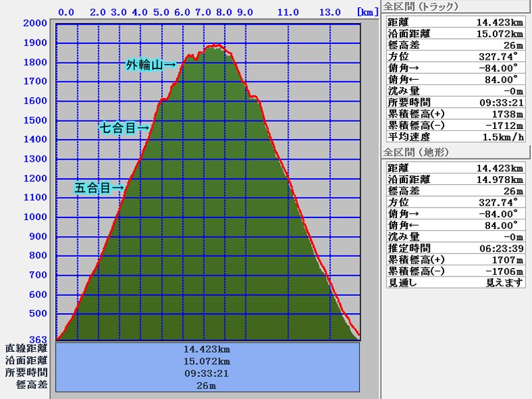Screen dimensions: 532x399
Task: Click the [km] unit label above chart
Action: tap(367, 12)
